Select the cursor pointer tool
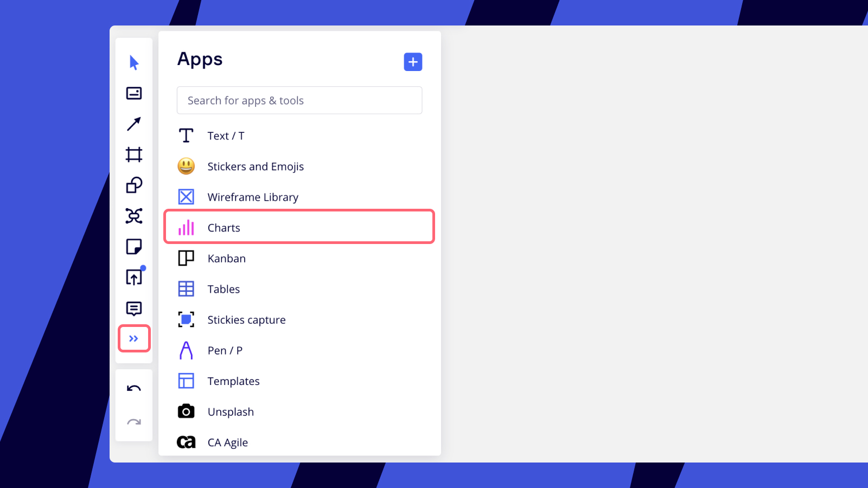 (134, 62)
